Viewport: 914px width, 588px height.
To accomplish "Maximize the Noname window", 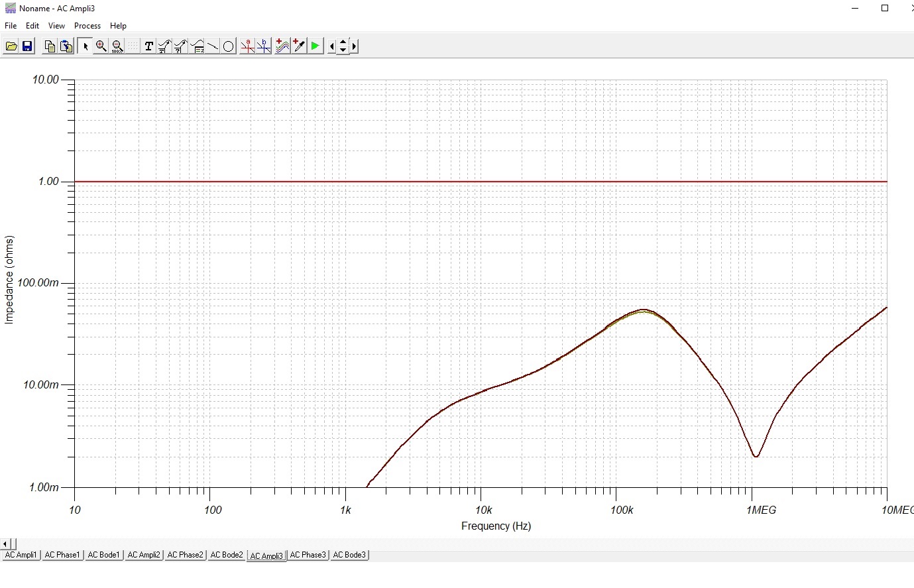I will [884, 9].
